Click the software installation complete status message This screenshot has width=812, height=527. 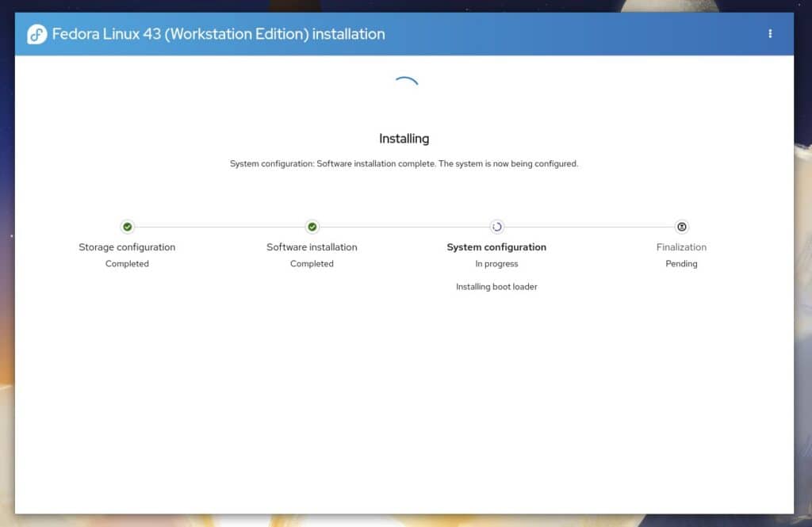tap(404, 163)
